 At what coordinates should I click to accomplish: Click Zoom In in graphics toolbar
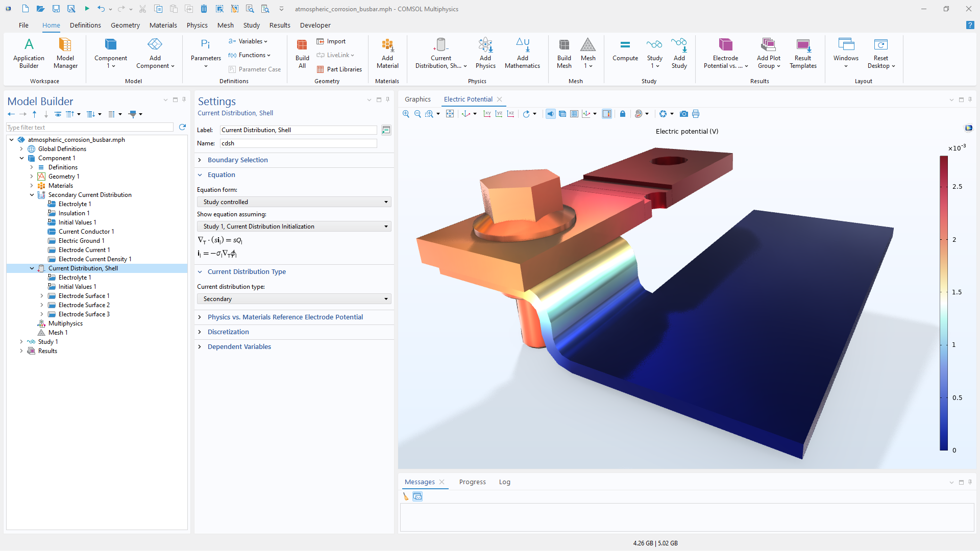[x=406, y=114]
